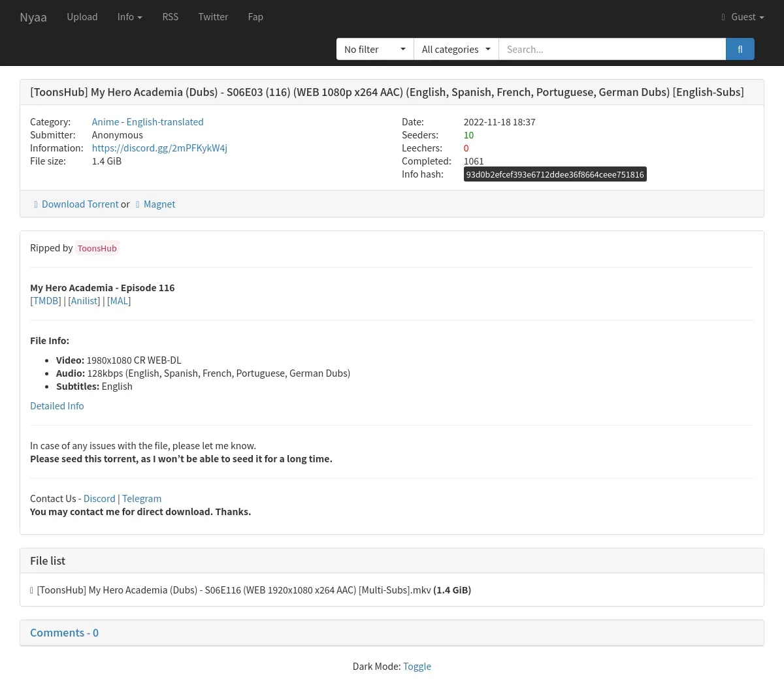Expand the Info menu in navbar
Image resolution: width=784 pixels, height=679 pixels.
[129, 17]
